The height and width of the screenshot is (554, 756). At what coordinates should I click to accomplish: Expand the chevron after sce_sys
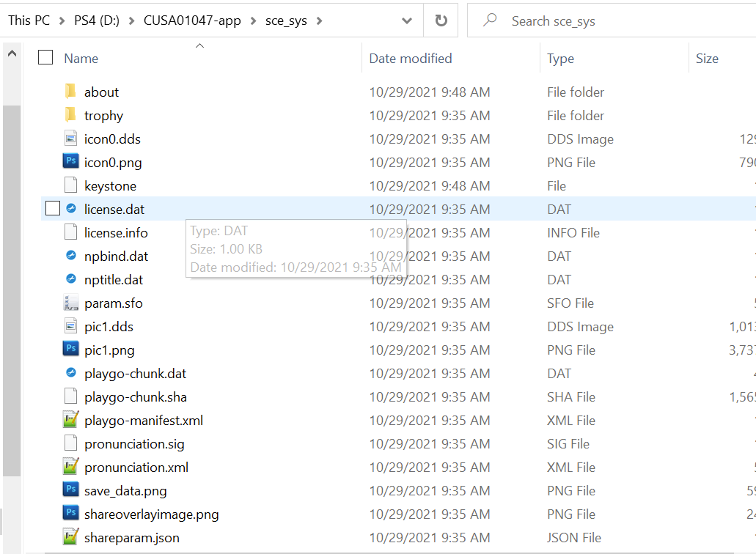319,21
